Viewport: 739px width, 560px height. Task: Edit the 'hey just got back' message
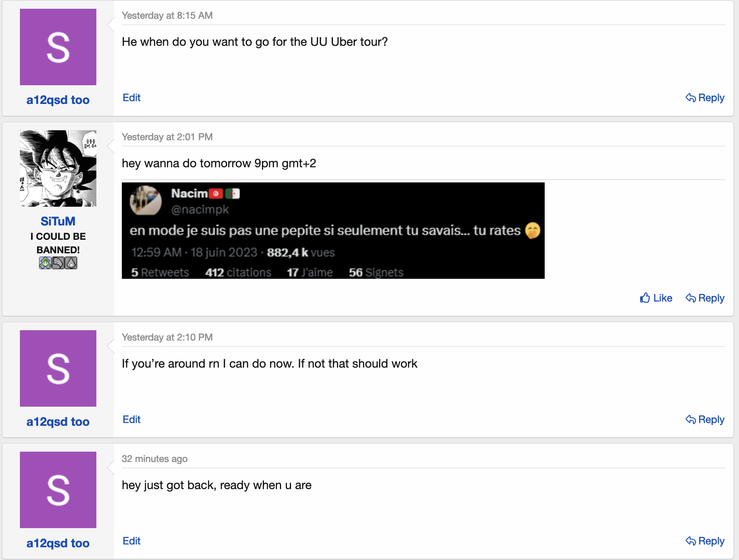[x=131, y=541]
